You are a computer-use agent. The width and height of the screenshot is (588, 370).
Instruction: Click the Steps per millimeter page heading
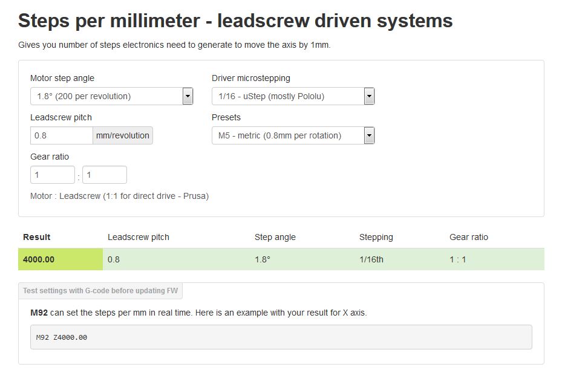(235, 21)
